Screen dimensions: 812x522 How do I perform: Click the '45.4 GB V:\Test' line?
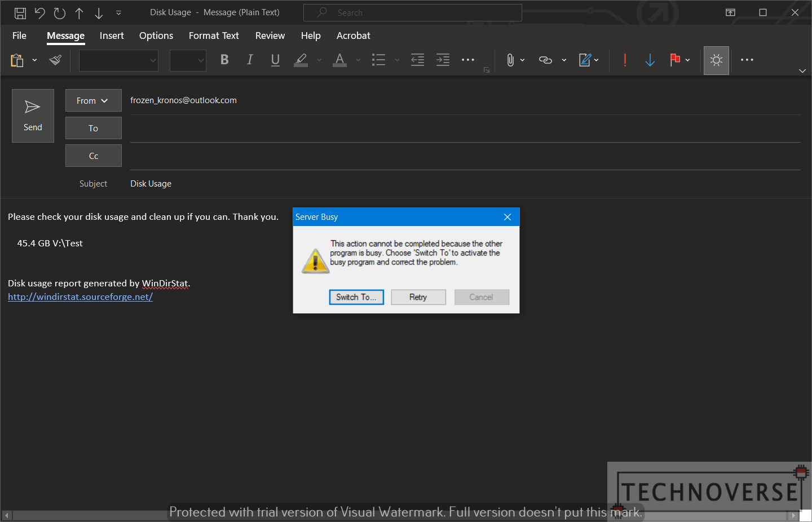50,243
